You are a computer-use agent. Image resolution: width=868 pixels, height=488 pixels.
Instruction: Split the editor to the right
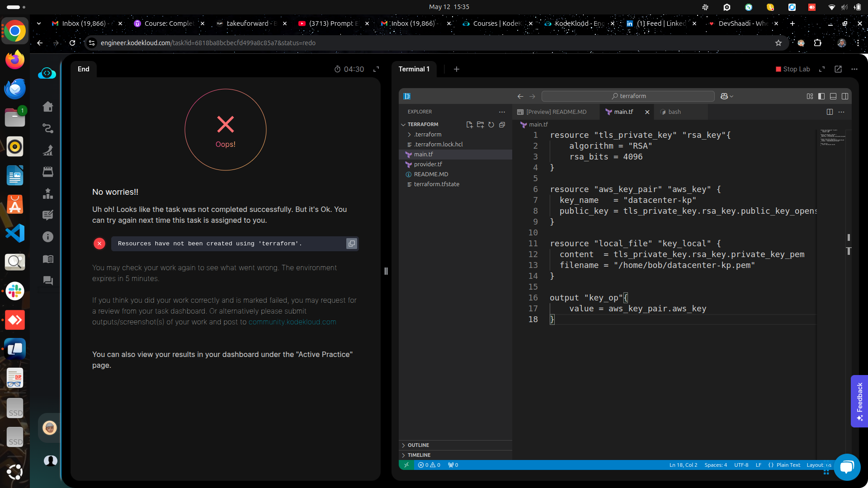tap(830, 112)
